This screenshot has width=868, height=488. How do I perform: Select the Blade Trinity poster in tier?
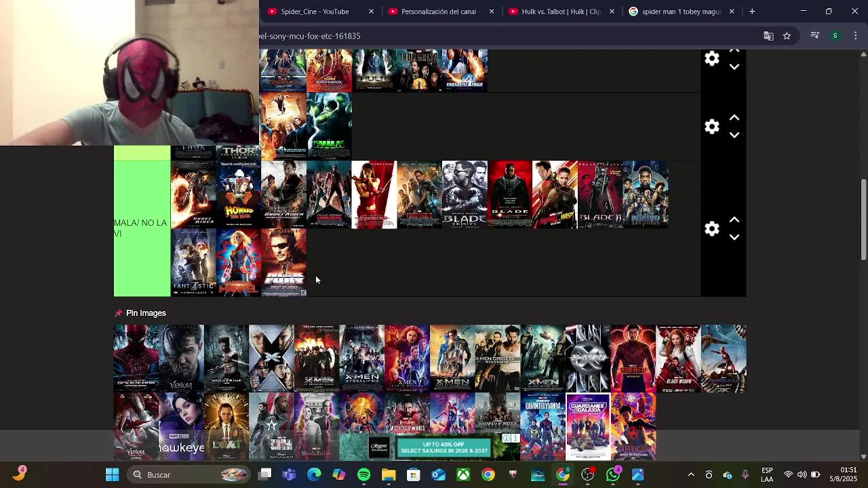click(465, 195)
